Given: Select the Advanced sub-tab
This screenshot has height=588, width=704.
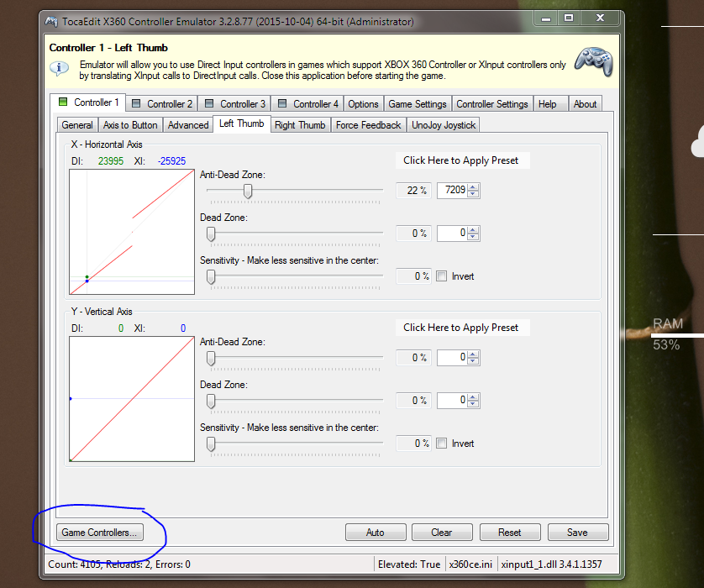Looking at the screenshot, I should pos(188,125).
